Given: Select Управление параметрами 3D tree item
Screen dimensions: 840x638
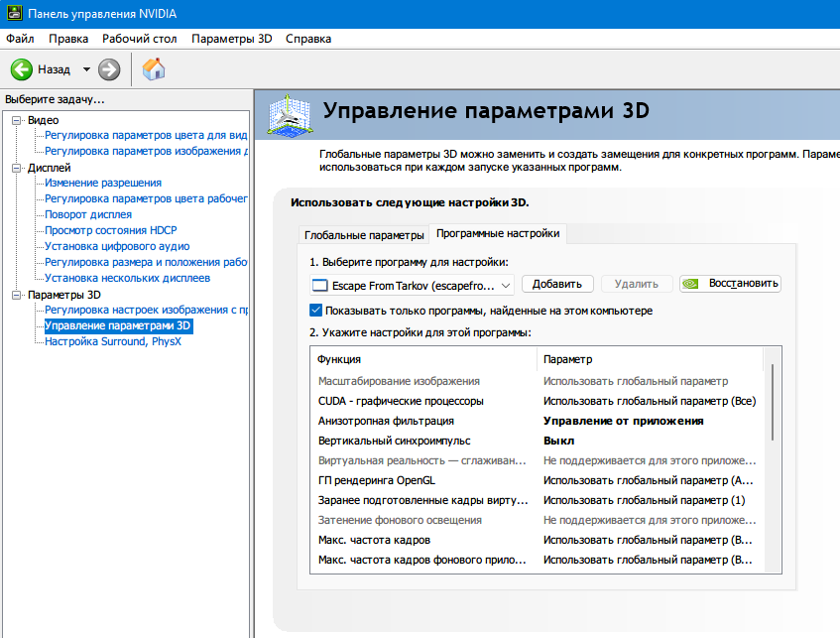Looking at the screenshot, I should (x=118, y=326).
